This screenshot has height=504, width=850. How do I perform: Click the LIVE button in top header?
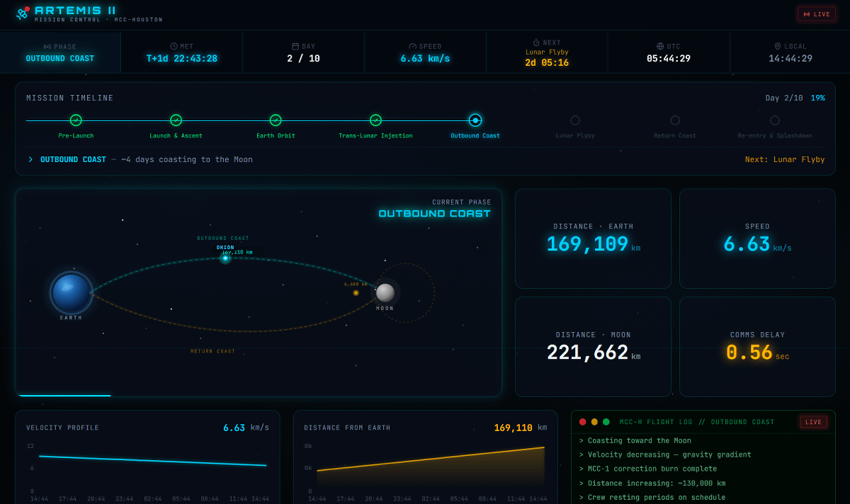tap(816, 14)
